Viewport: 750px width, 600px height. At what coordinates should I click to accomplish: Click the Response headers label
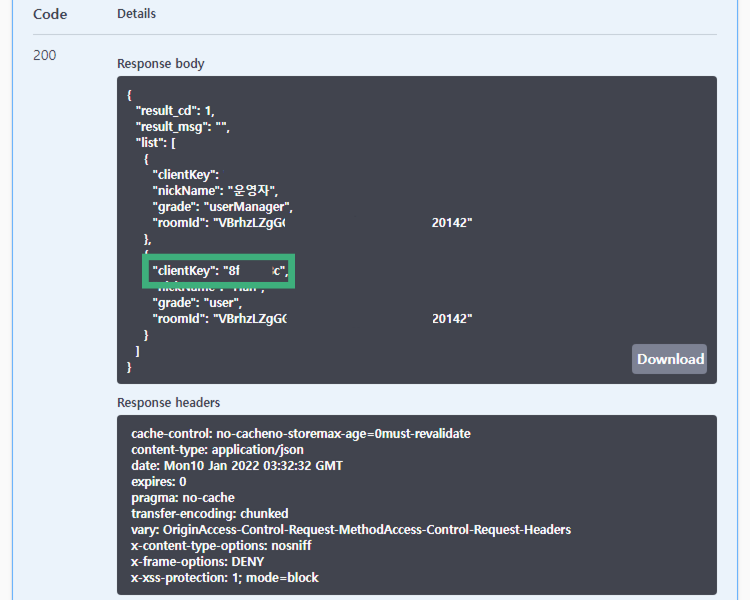[168, 402]
